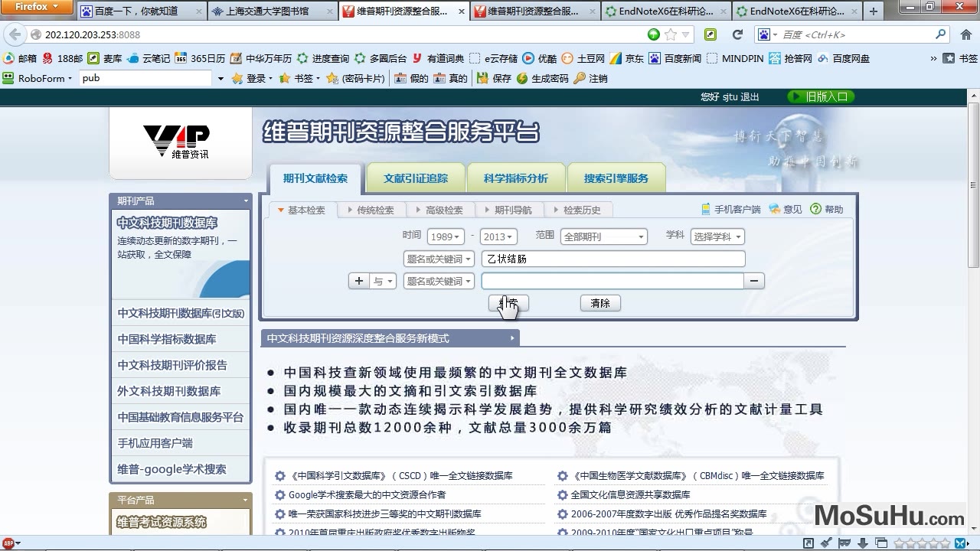980x551 pixels.
Task: Click the 乙状结肠 keyword input field
Action: click(x=613, y=259)
